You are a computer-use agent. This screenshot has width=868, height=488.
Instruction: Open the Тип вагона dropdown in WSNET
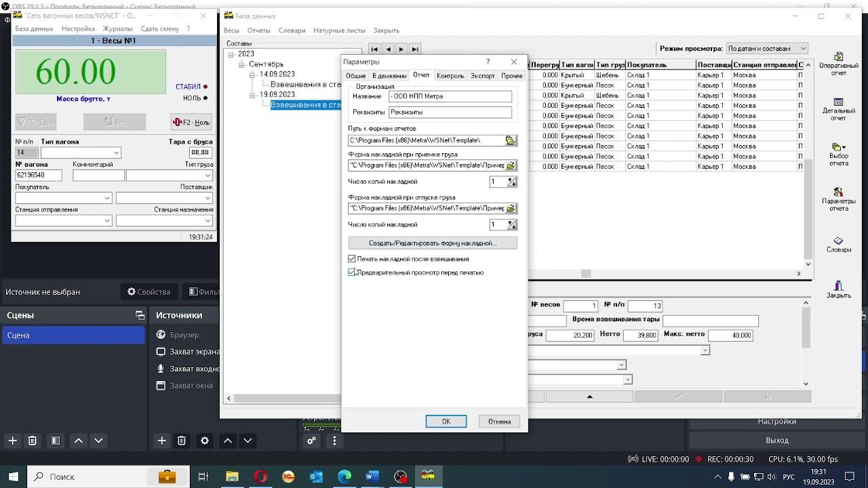pos(116,153)
